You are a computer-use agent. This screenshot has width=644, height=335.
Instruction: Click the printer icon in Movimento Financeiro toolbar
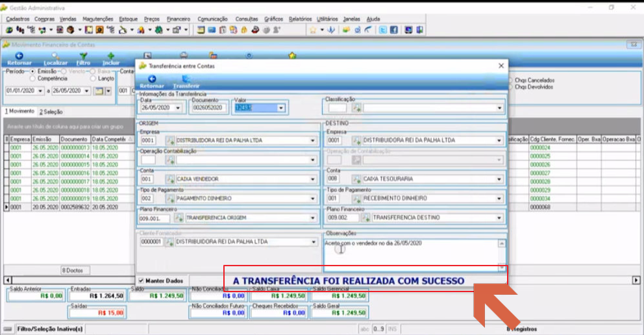click(x=184, y=55)
